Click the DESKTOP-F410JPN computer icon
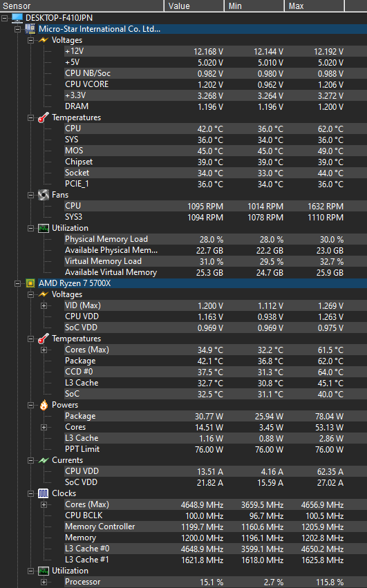 [x=17, y=18]
